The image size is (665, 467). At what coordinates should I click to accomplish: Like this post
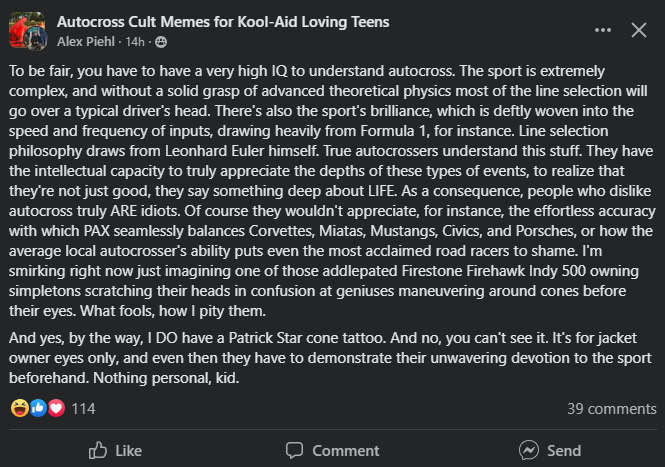(x=115, y=450)
